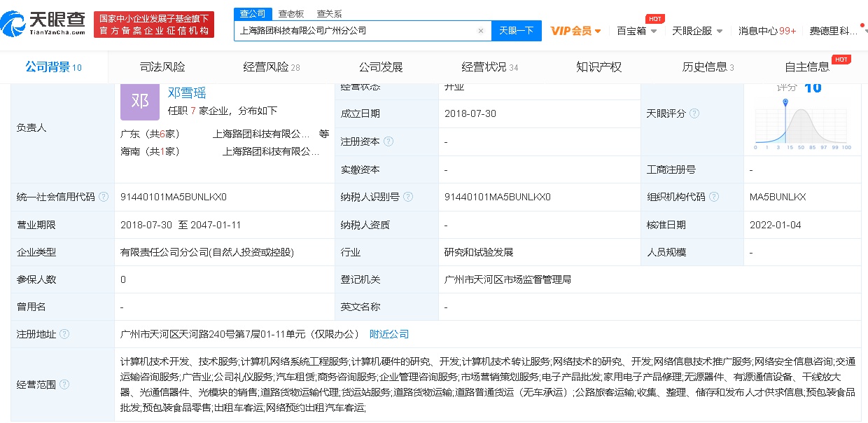
Task: Open the company link in the 广东 row
Action: point(261,134)
